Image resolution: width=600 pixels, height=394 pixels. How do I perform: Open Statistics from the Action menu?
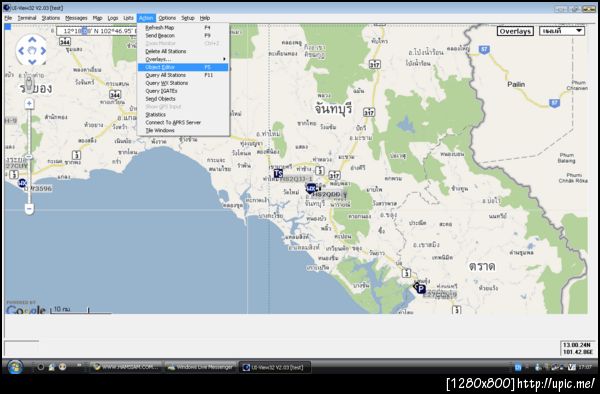[x=183, y=115]
